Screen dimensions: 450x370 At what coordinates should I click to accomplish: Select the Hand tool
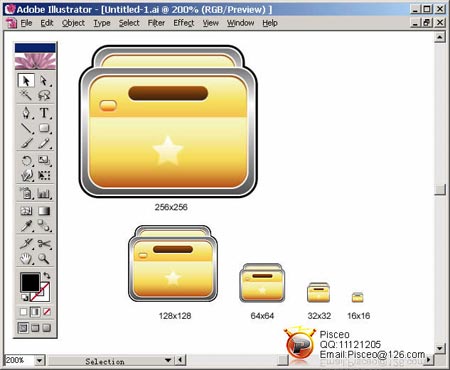click(x=26, y=259)
